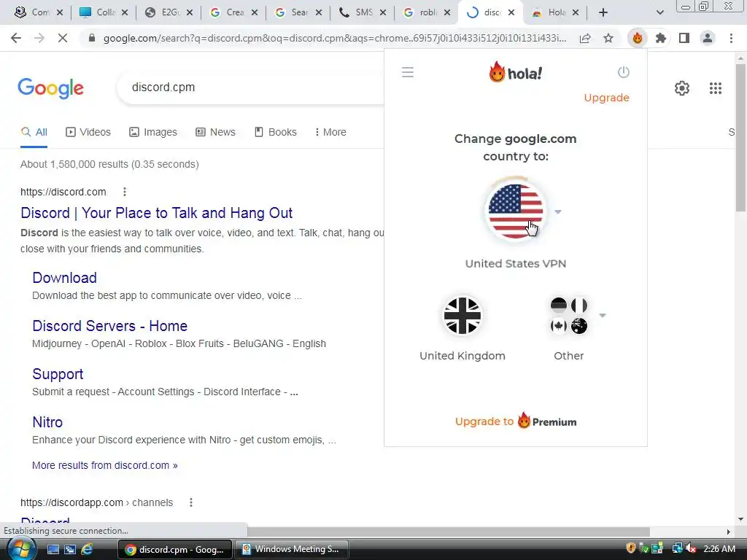Select the United States VPN flag
Screen dimensions: 747x560
point(515,211)
